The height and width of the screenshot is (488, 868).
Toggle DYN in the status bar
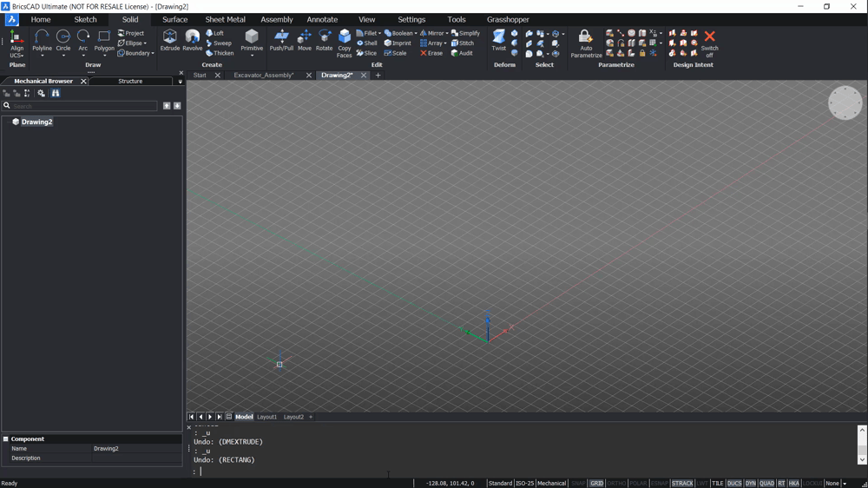pos(750,483)
